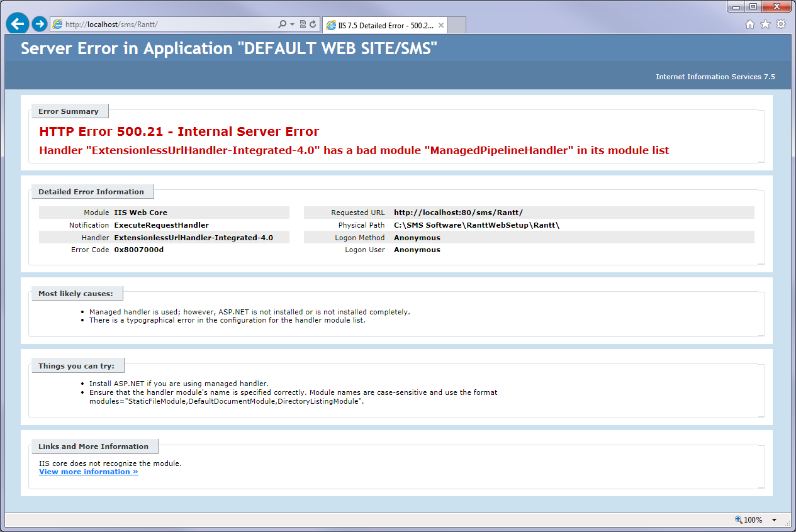Viewport: 796px width, 532px height.
Task: Open Favorites with the star icon
Action: pos(765,25)
